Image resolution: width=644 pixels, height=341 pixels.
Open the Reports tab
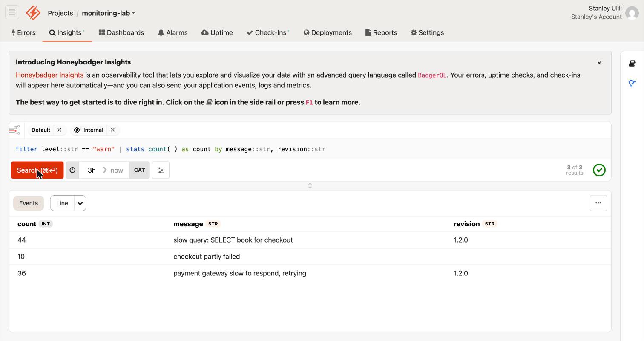[381, 33]
